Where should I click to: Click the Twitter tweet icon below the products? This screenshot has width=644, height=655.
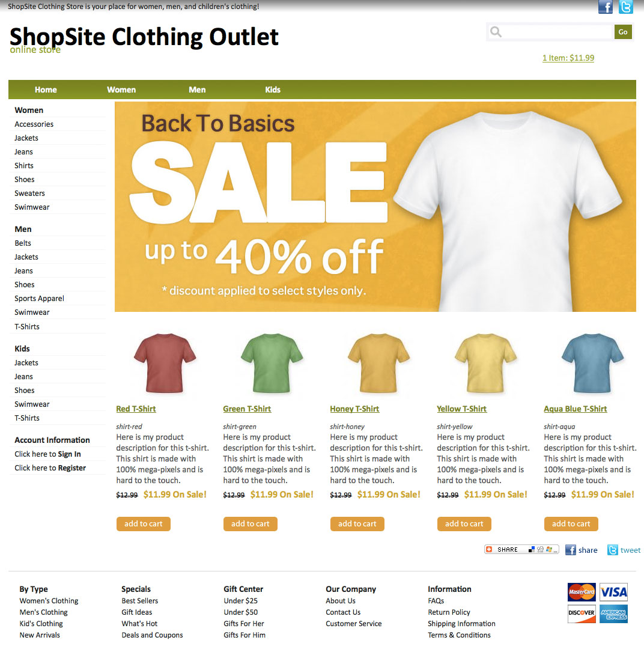pyautogui.click(x=612, y=550)
